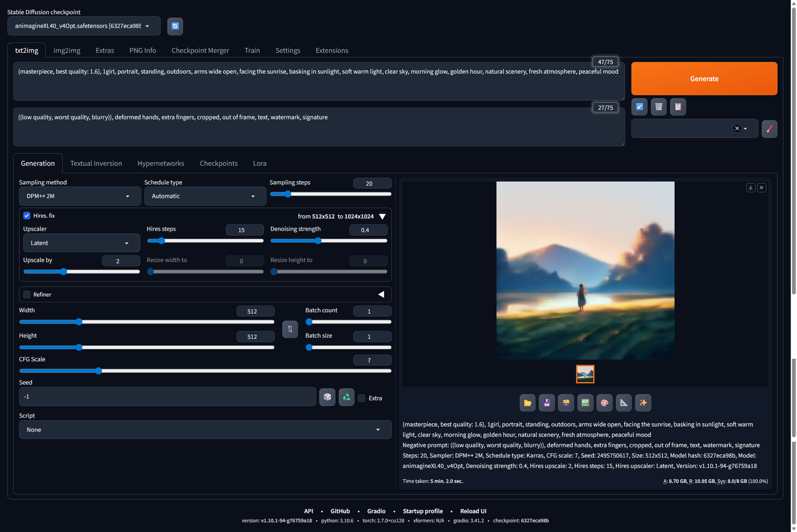This screenshot has width=797, height=532.
Task: Go to Checkpoint Merger tab
Action: pos(200,50)
